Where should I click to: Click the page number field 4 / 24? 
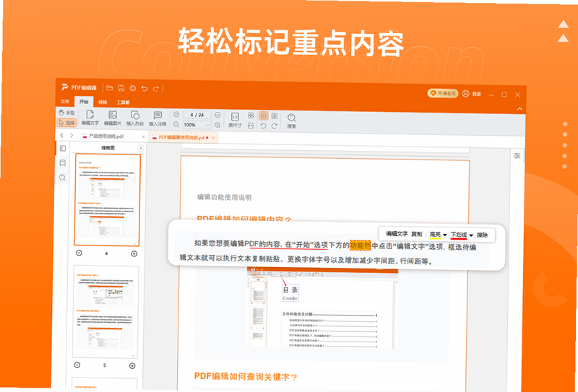point(197,115)
